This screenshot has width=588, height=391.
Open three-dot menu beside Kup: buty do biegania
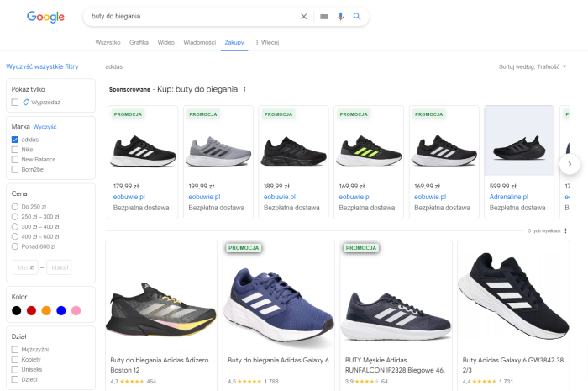245,90
